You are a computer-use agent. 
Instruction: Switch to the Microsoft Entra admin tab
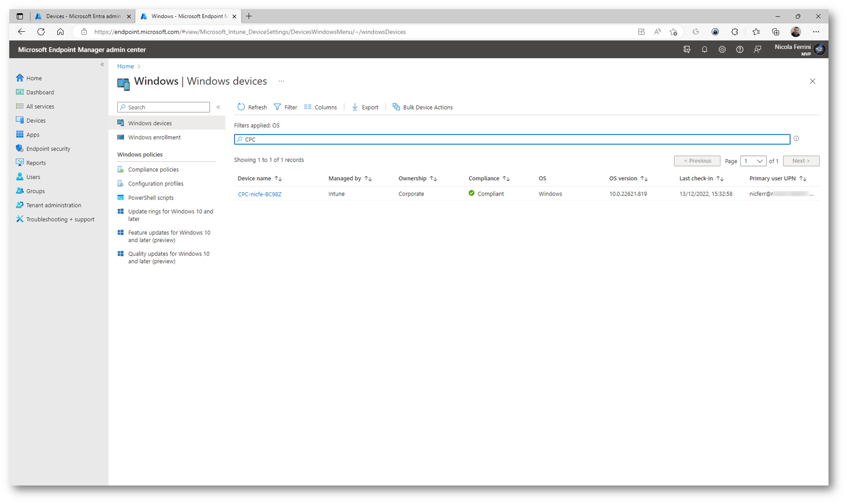pos(82,16)
